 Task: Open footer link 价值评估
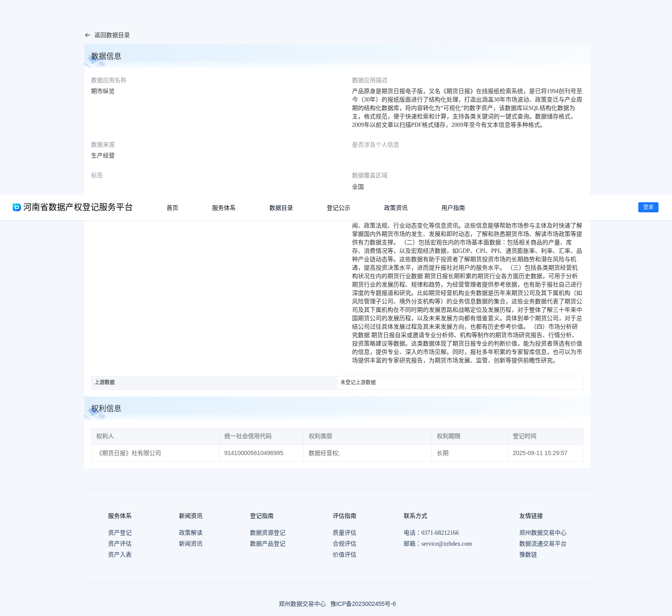pos(344,554)
